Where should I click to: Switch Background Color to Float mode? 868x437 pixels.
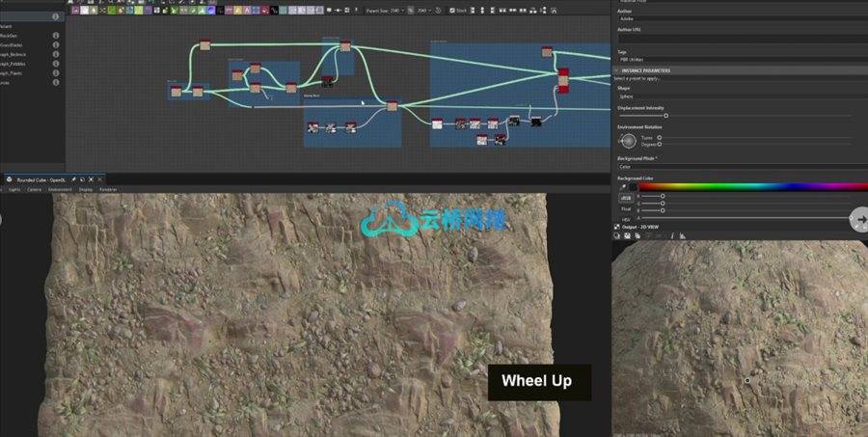click(x=625, y=207)
